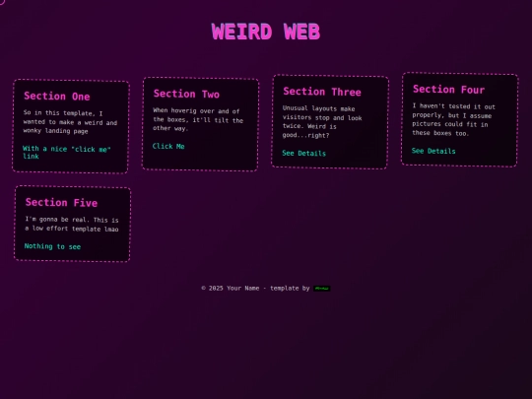532x399 pixels.
Task: Click the "With a nice click me link" link
Action: [67, 153]
